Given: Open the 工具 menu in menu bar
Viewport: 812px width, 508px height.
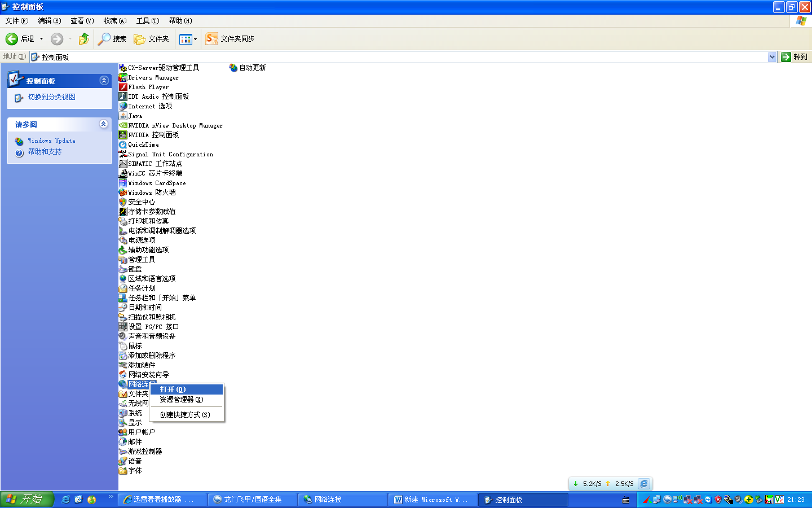Looking at the screenshot, I should point(147,21).
